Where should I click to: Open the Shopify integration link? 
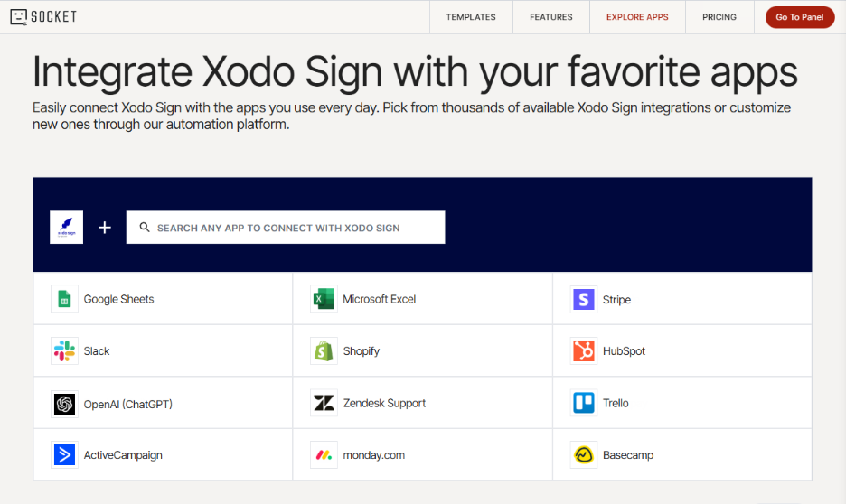pos(422,351)
